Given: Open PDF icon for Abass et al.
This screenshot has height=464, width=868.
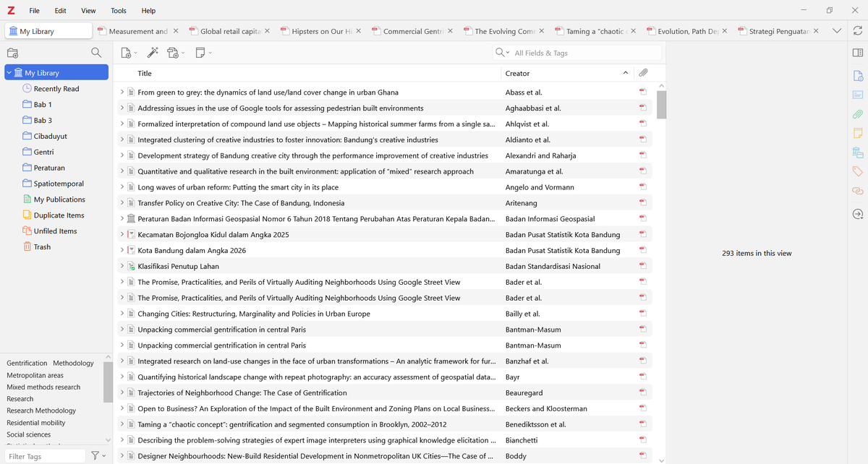Looking at the screenshot, I should tap(642, 93).
